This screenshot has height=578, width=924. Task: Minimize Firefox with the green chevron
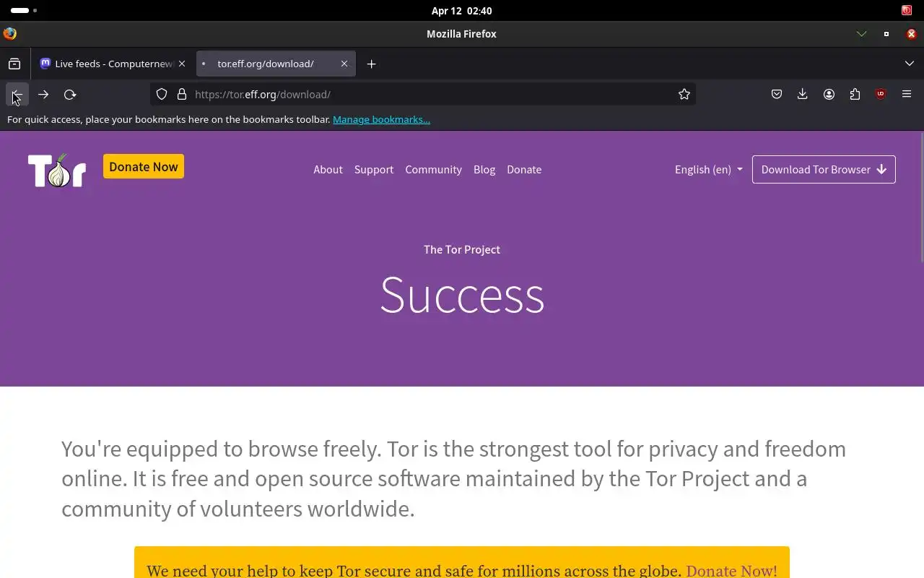(x=861, y=34)
